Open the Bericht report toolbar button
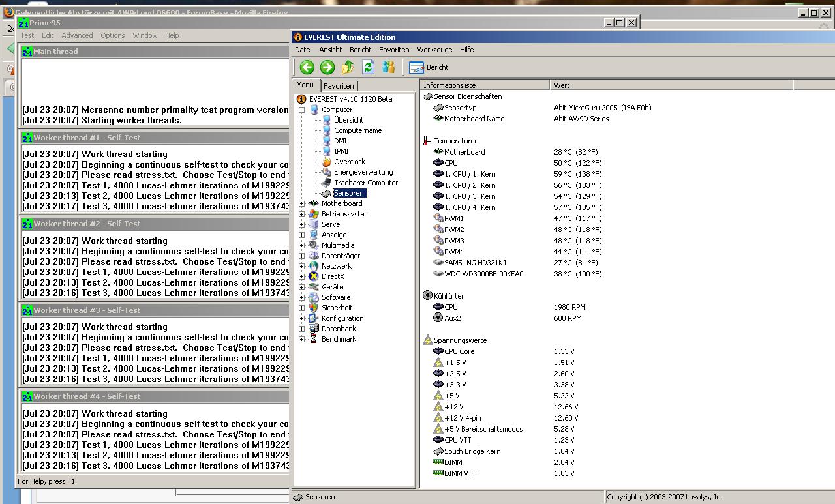Screen dimensions: 835x504 point(429,67)
